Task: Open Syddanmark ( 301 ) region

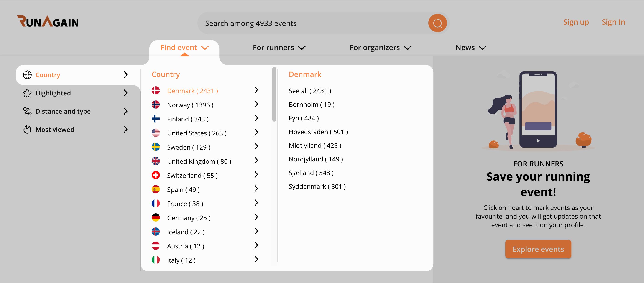Action: point(317,186)
